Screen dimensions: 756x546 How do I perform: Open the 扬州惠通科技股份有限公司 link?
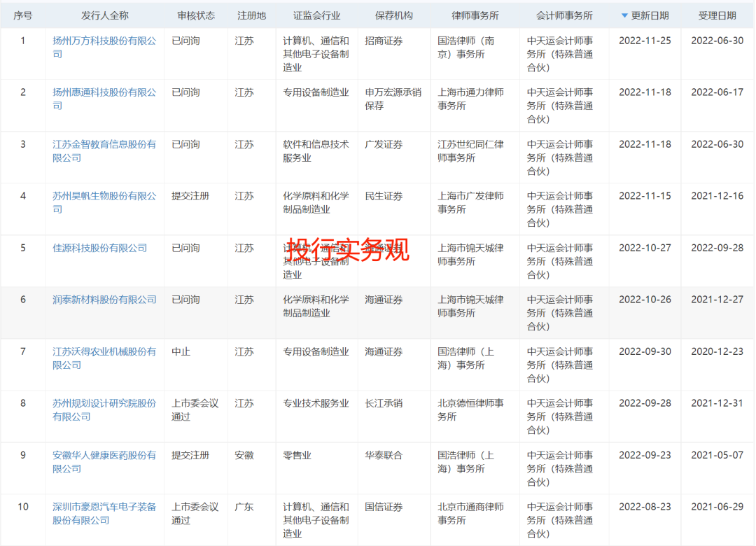click(x=104, y=99)
